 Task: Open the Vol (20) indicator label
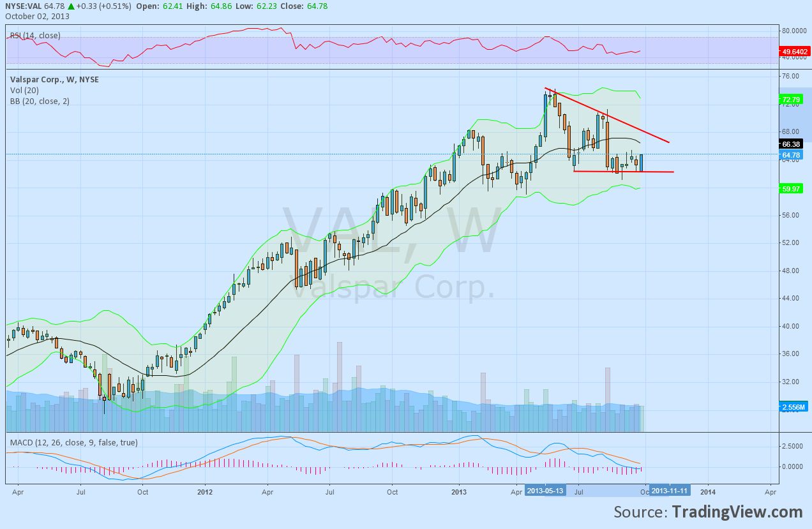[x=24, y=91]
